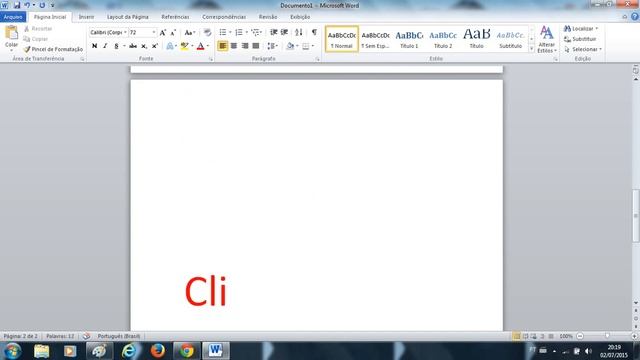Redo action in quick access toolbar
Screen dimensions: 640x360
[x=42, y=5]
